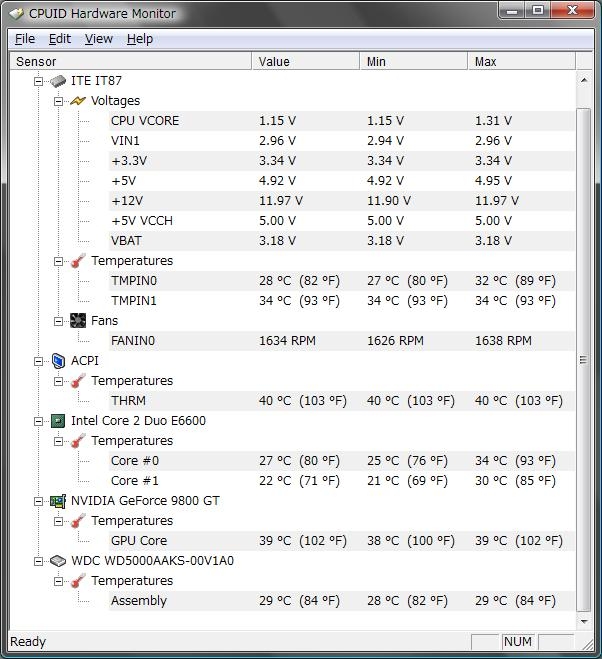The image size is (602, 659).
Task: Select the GPU Core row
Action: click(x=342, y=541)
